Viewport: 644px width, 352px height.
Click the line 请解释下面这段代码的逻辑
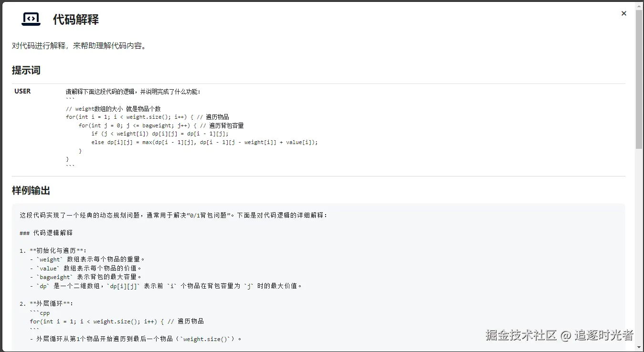[x=133, y=92]
